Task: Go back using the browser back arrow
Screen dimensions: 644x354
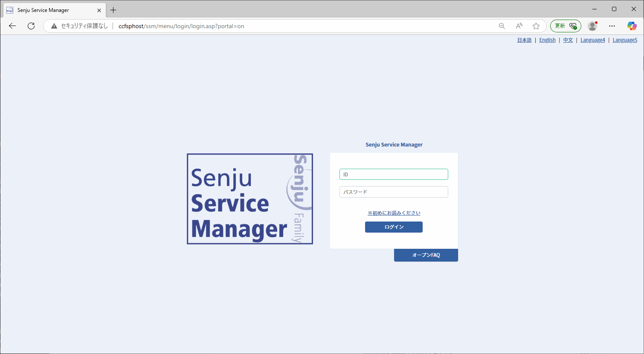Action: pos(12,26)
